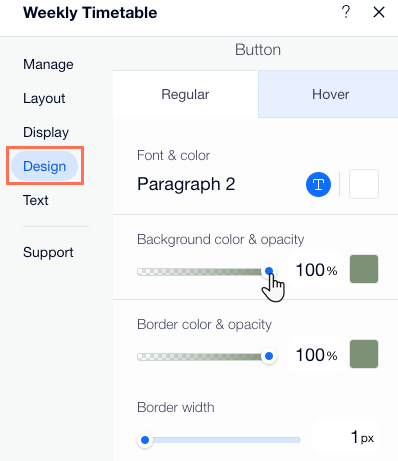
Task: Select the border opacity 100% field
Action: point(316,355)
